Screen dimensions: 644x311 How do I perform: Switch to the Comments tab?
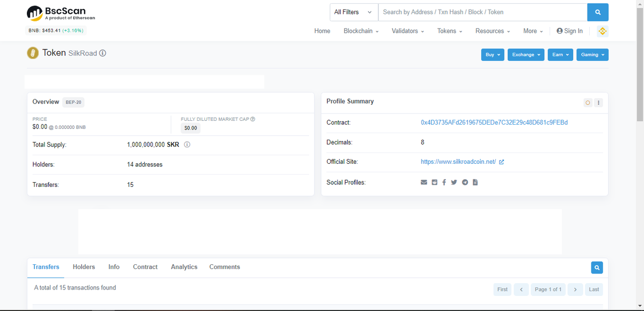point(224,267)
